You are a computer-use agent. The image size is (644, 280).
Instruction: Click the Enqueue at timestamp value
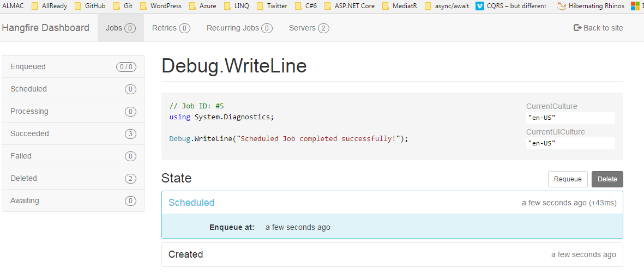click(298, 227)
